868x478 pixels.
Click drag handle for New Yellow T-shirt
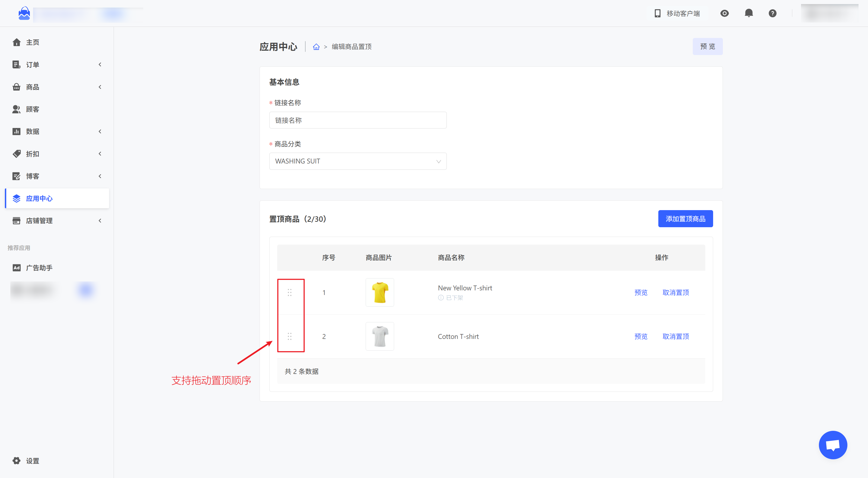[289, 292]
